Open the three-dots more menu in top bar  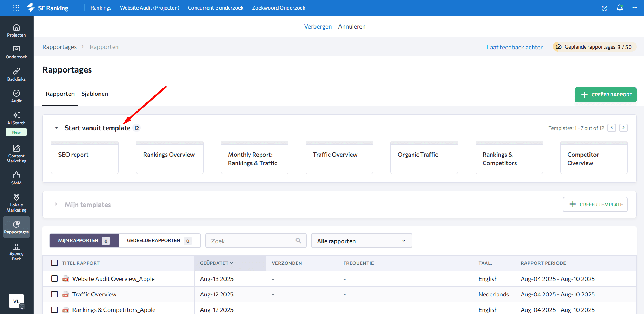coord(635,8)
